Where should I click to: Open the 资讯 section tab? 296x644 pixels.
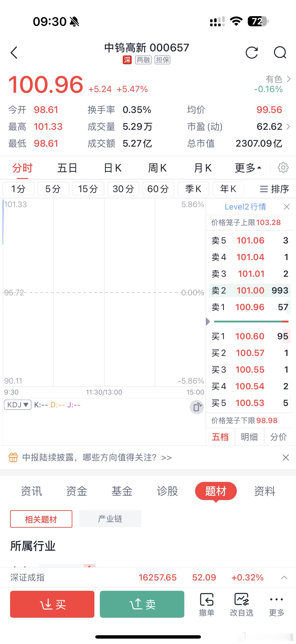[x=31, y=491]
